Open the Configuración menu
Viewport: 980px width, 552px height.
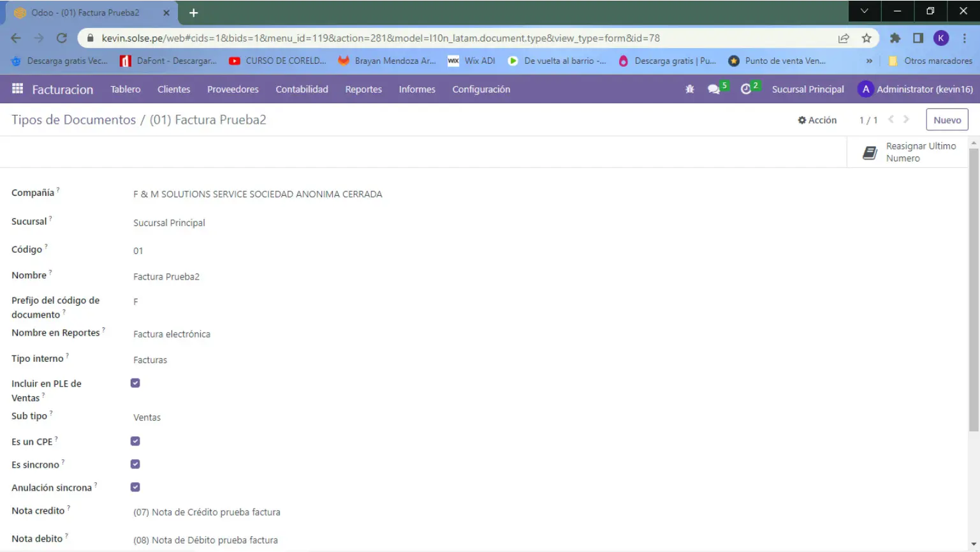[x=481, y=89]
